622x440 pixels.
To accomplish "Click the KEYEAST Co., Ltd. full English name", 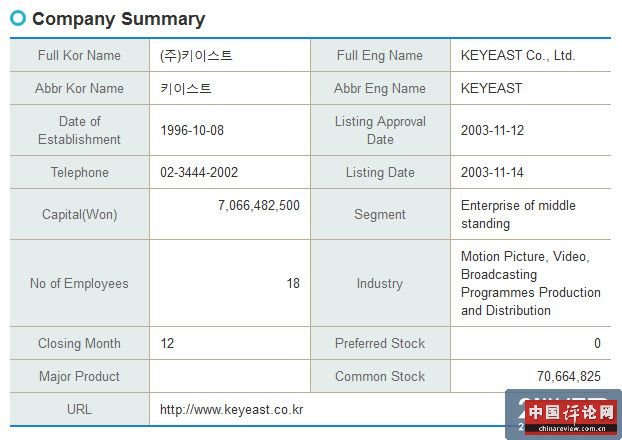I will (518, 55).
